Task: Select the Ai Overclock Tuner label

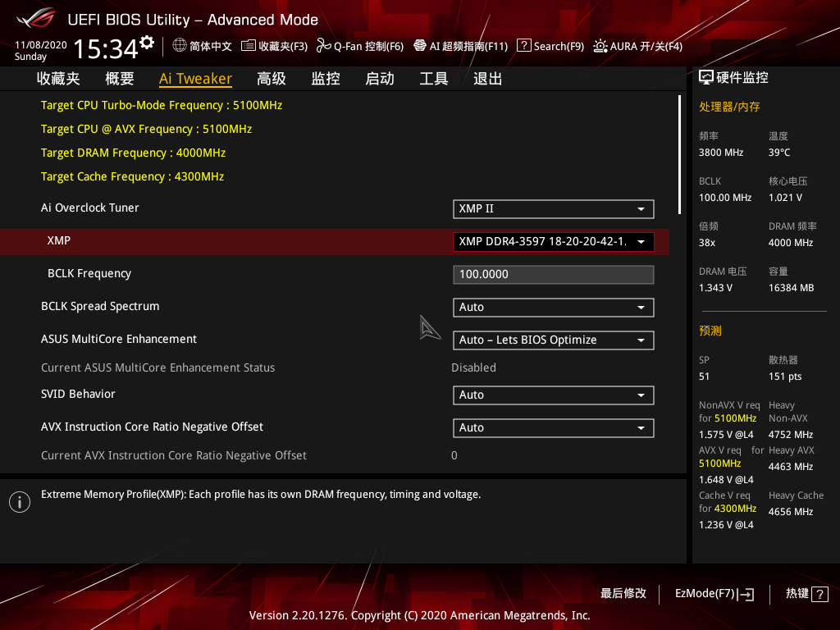Action: [x=90, y=208]
